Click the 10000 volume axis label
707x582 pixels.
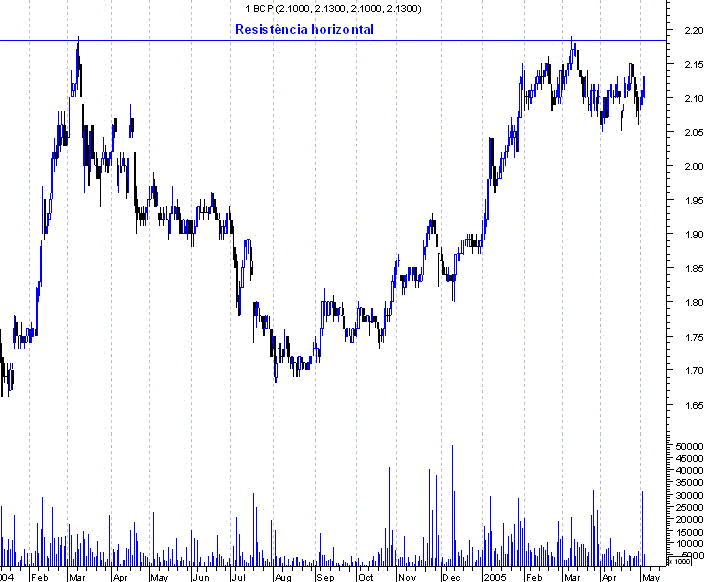tap(689, 544)
